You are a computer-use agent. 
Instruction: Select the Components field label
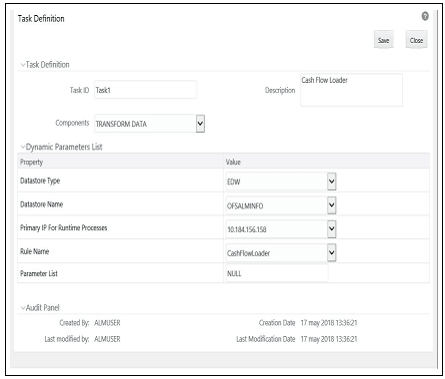[x=72, y=123]
